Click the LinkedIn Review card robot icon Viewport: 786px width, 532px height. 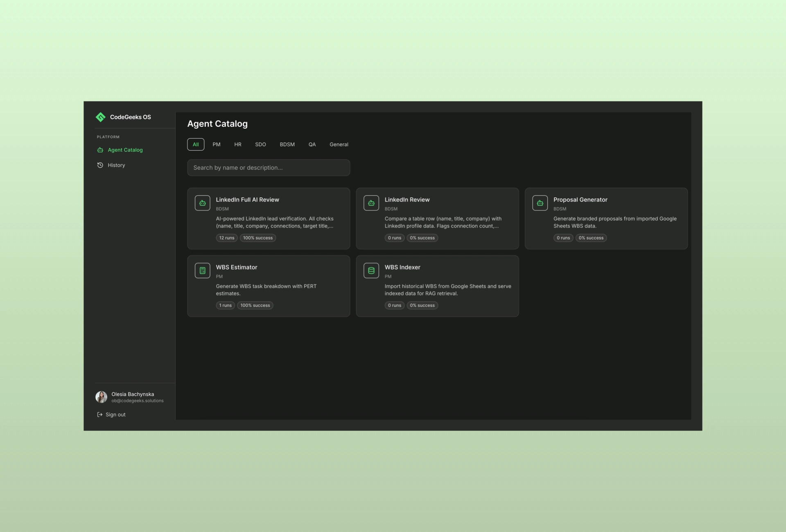tap(371, 203)
